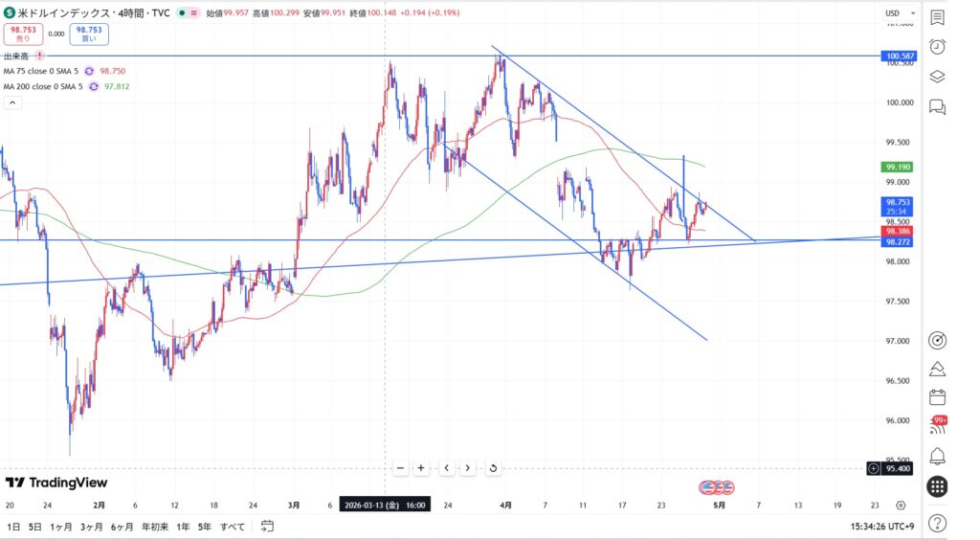This screenshot has height=540, width=980.
Task: Open the notifications bell icon
Action: (x=937, y=456)
